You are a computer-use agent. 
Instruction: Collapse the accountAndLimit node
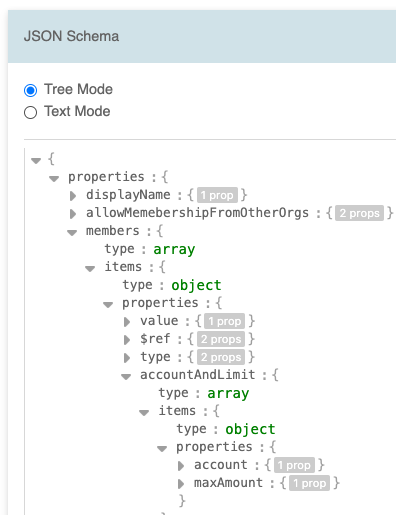tap(126, 377)
